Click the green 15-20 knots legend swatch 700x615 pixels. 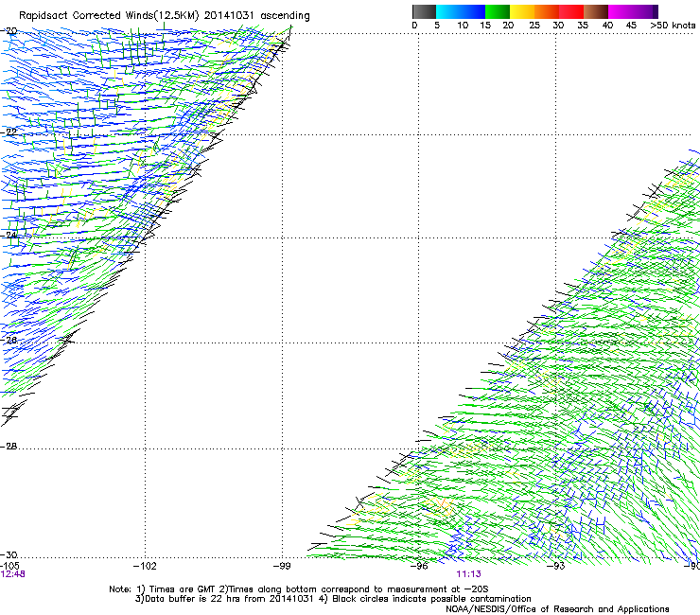click(498, 11)
